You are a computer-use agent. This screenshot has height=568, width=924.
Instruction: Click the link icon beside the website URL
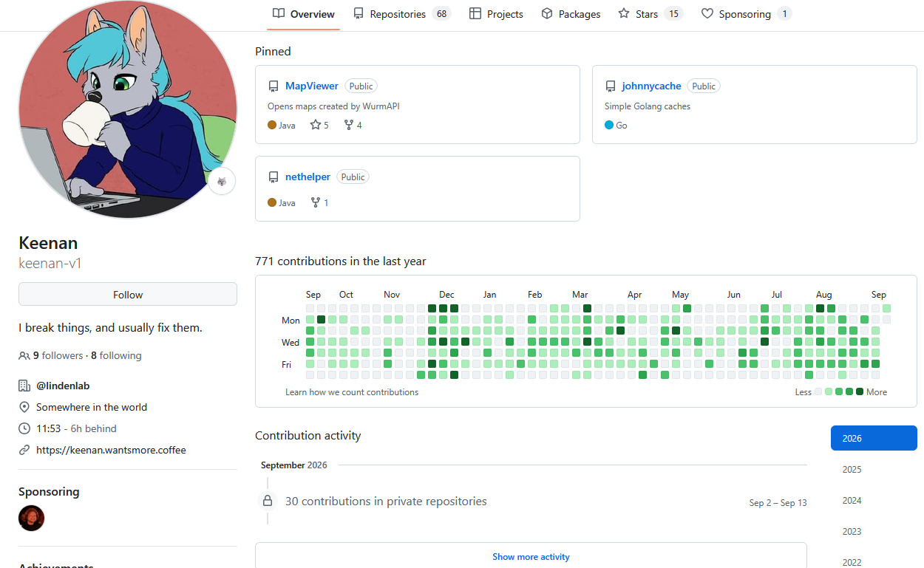pyautogui.click(x=24, y=450)
